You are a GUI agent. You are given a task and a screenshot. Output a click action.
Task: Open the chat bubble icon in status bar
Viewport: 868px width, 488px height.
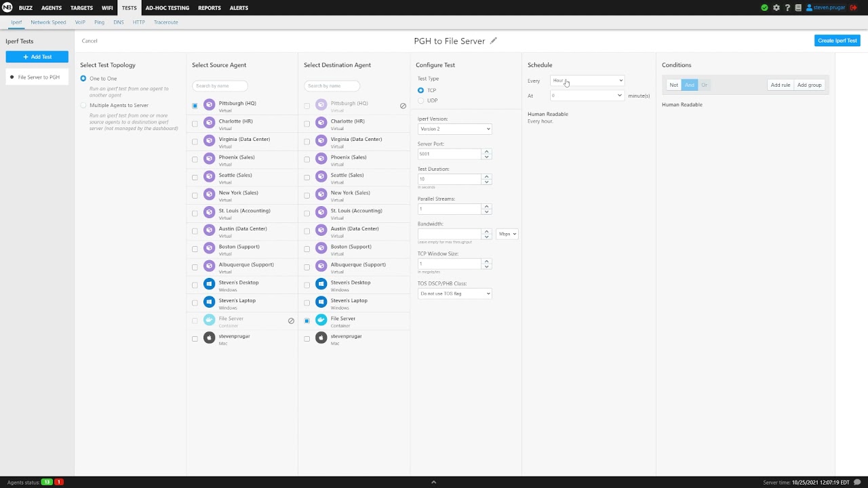click(x=857, y=482)
